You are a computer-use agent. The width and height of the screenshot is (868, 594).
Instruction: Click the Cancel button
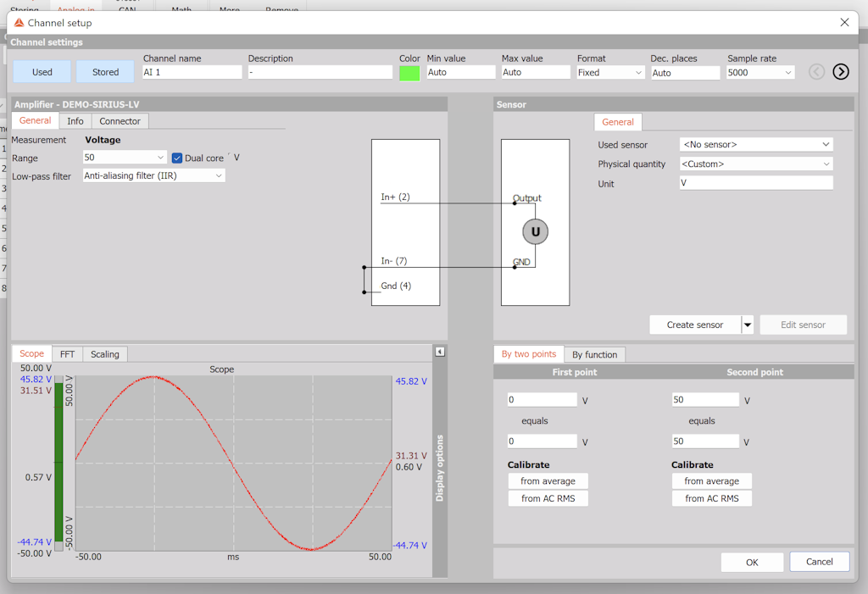[x=819, y=561]
